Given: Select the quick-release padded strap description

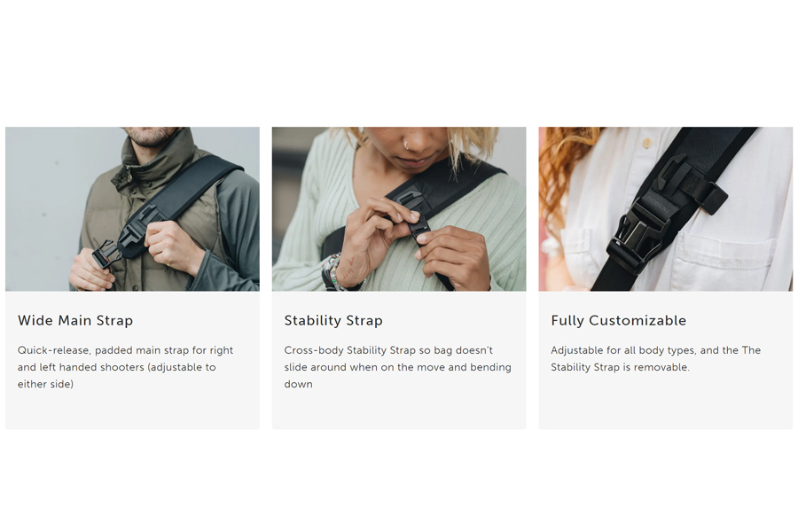Looking at the screenshot, I should pyautogui.click(x=125, y=367).
